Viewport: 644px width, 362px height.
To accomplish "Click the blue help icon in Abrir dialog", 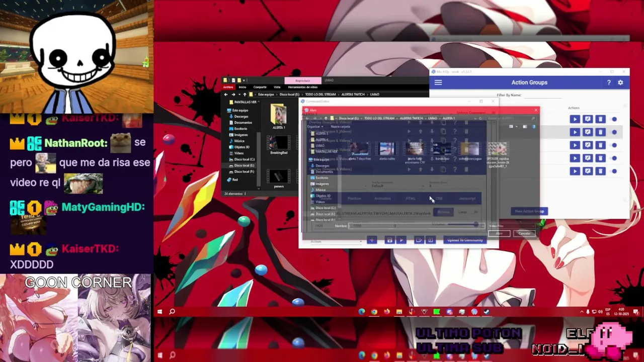I will (534, 127).
